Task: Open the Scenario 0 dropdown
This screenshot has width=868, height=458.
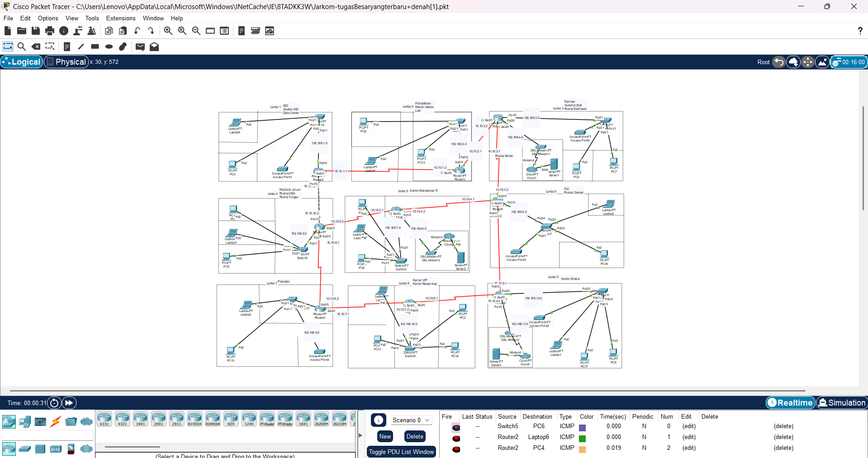Action: (411, 420)
